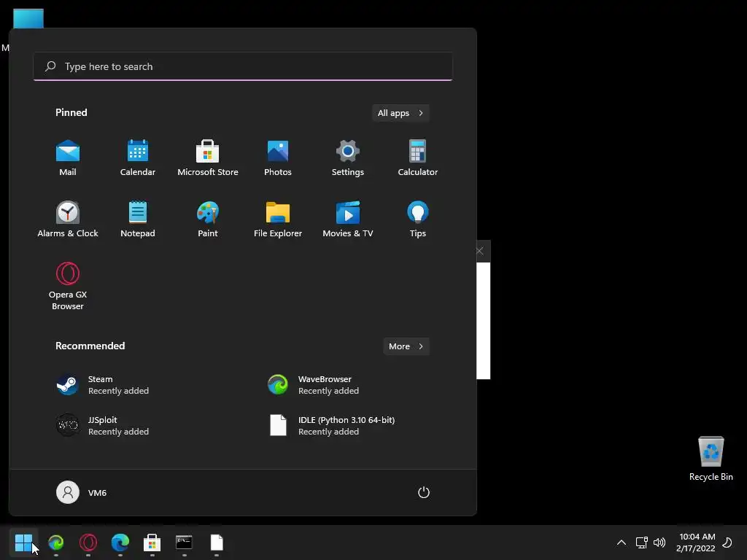The height and width of the screenshot is (560, 747).
Task: Open File Explorer
Action: 278,219
